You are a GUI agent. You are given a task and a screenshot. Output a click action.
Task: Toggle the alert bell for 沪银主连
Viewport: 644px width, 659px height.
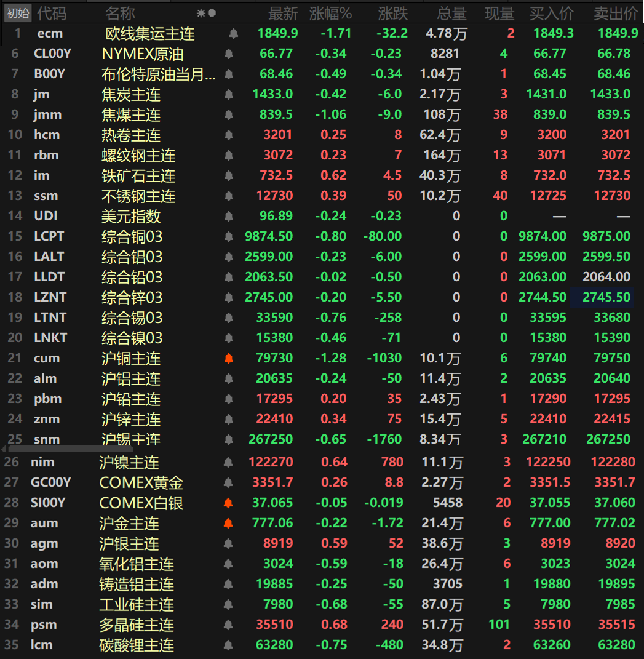coord(228,543)
